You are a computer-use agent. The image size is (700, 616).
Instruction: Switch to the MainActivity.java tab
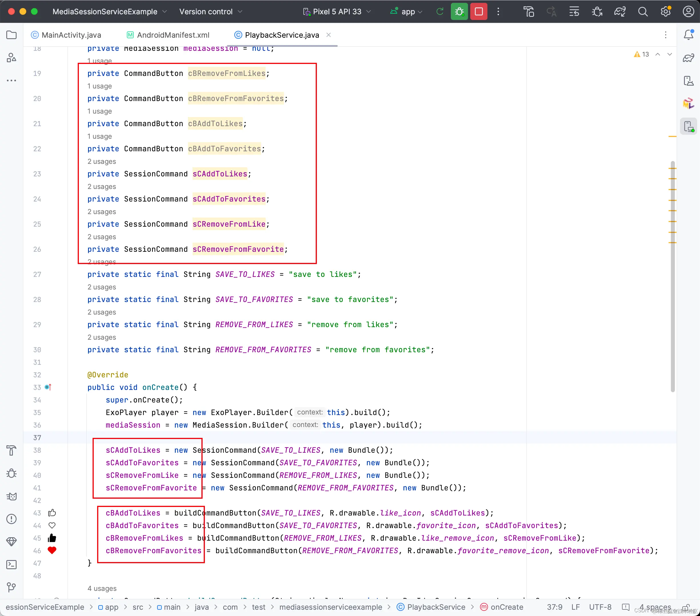71,35
